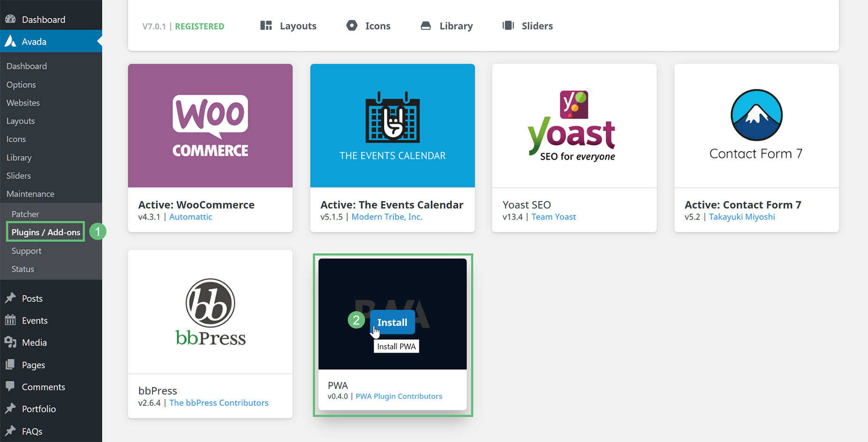Click the Yoast SEO plugin thumbnail
Viewport: 868px width, 442px height.
pyautogui.click(x=574, y=125)
